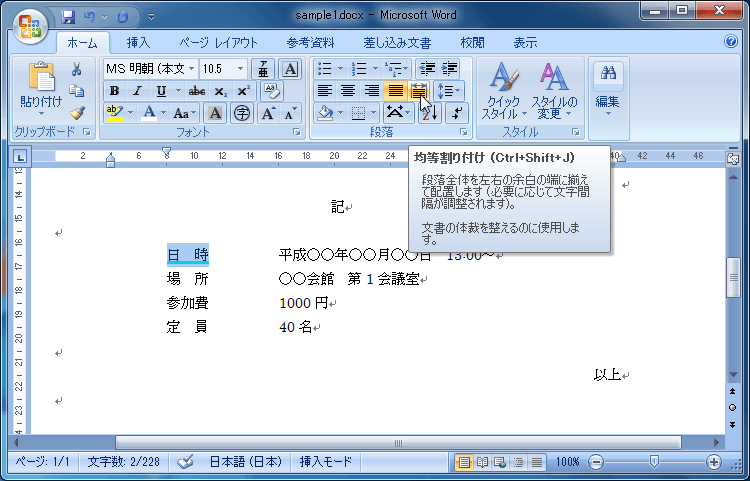Click the tab selector L button
This screenshot has height=481, width=750.
(x=20, y=157)
